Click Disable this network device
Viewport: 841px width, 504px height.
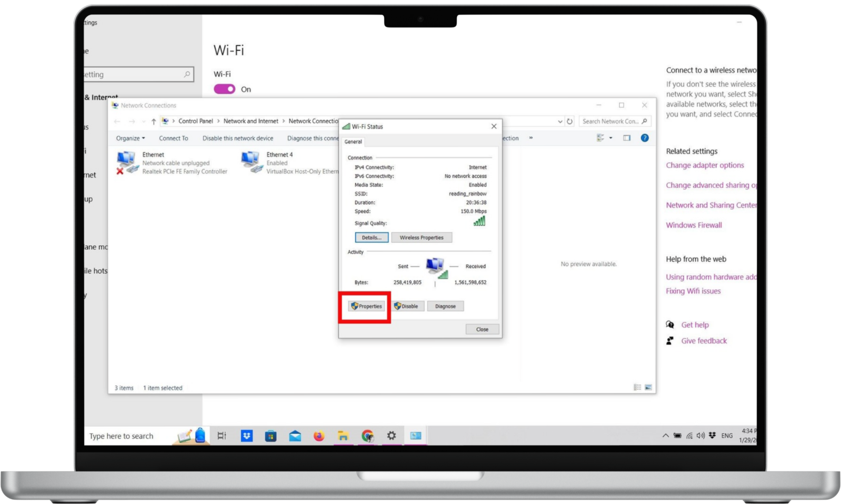click(237, 138)
